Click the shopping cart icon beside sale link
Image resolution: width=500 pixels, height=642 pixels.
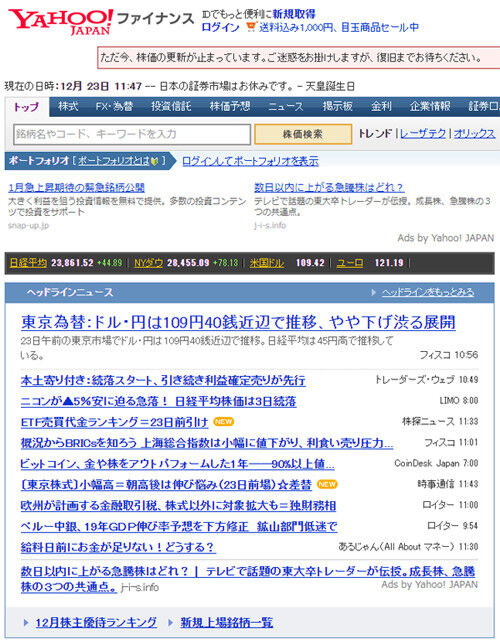(x=251, y=27)
